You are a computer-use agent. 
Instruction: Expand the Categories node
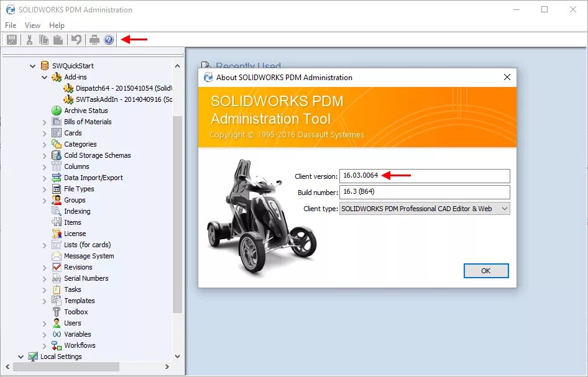point(44,145)
